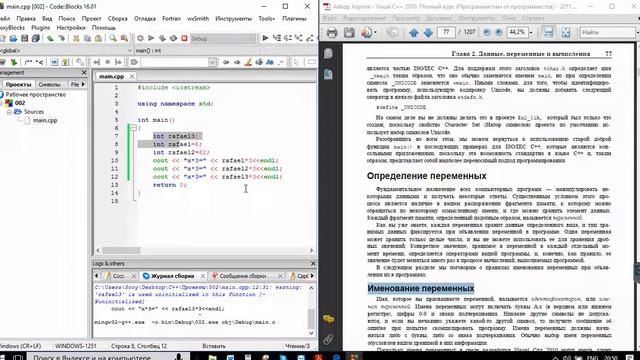Open bookmarks panel in PDF sidebar
The width and height of the screenshot is (640, 360).
pyautogui.click(x=328, y=74)
